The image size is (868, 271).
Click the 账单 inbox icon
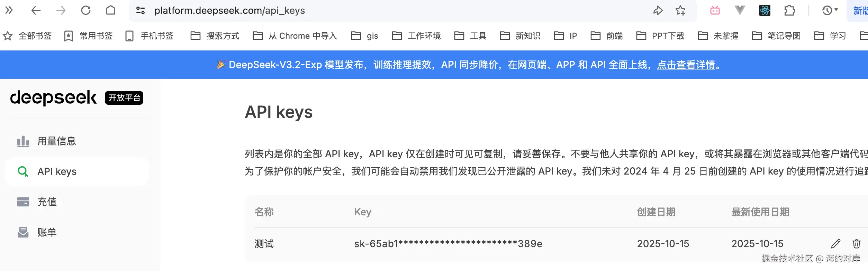(x=23, y=232)
